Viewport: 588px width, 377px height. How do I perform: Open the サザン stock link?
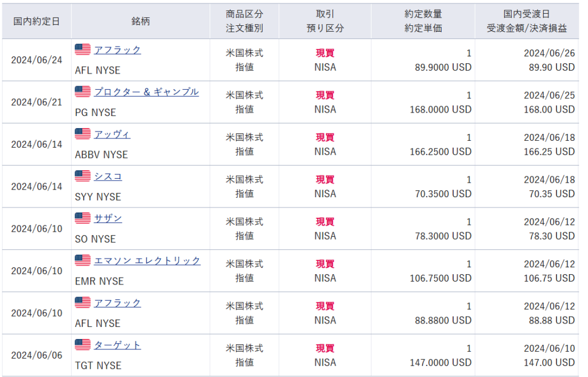tap(108, 219)
